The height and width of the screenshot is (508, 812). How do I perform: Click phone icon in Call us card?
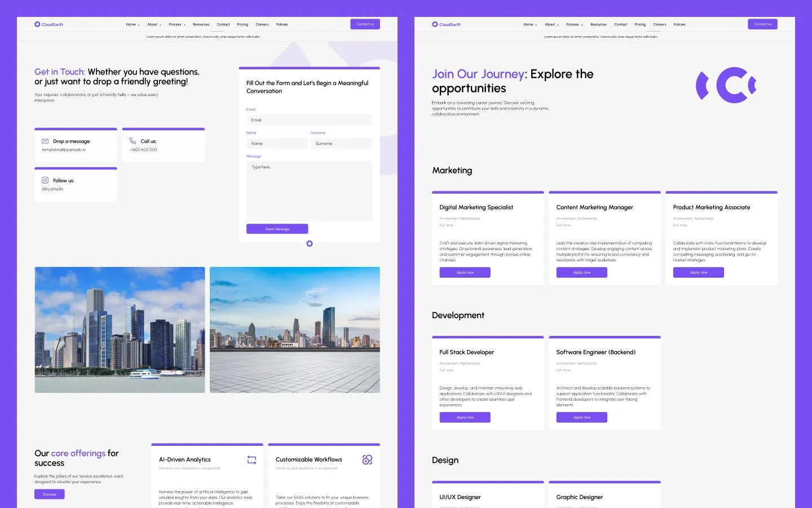point(133,141)
